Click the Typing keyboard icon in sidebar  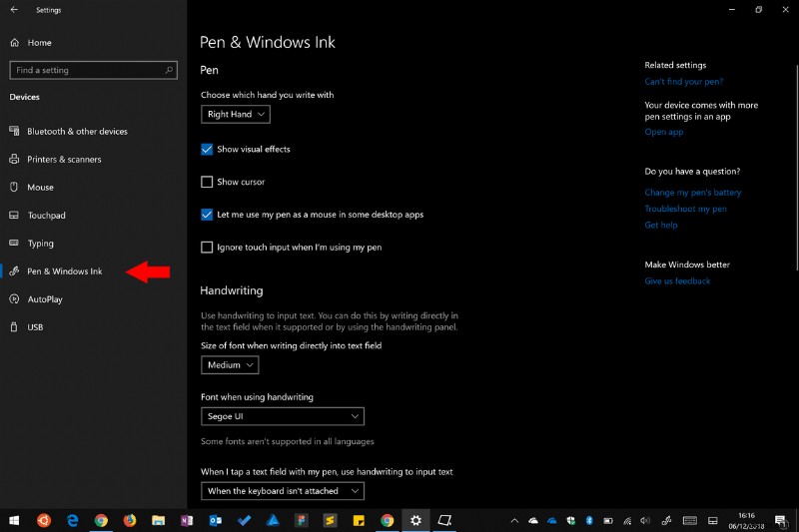pos(14,244)
